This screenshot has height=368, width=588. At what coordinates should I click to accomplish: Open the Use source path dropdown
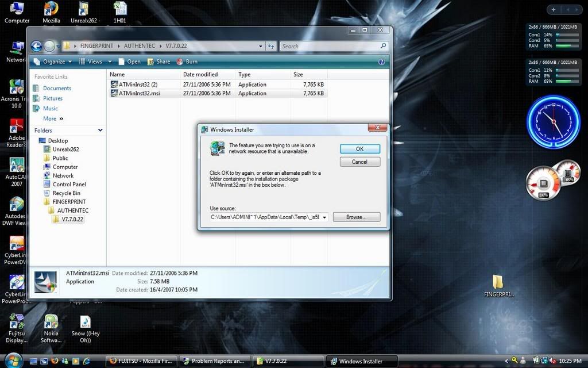point(325,217)
